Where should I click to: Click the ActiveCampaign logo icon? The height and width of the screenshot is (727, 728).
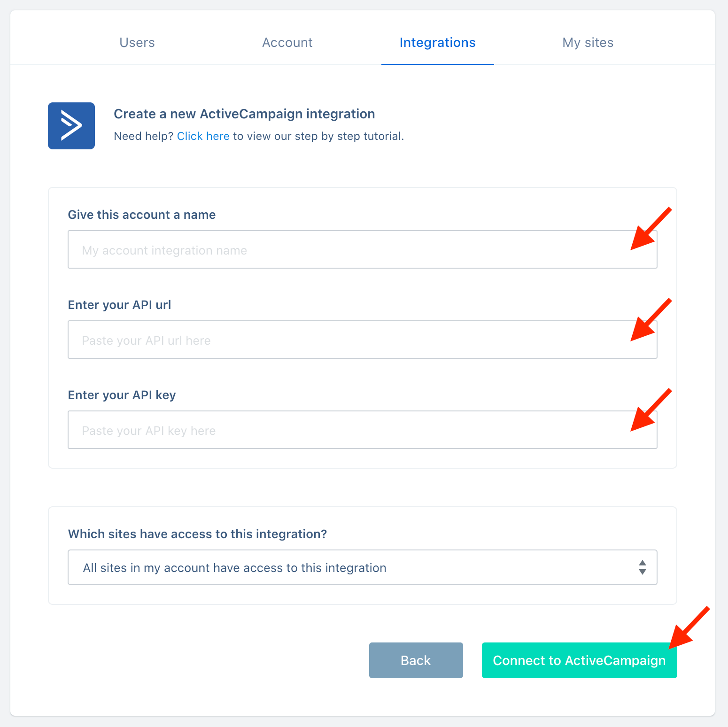71,126
